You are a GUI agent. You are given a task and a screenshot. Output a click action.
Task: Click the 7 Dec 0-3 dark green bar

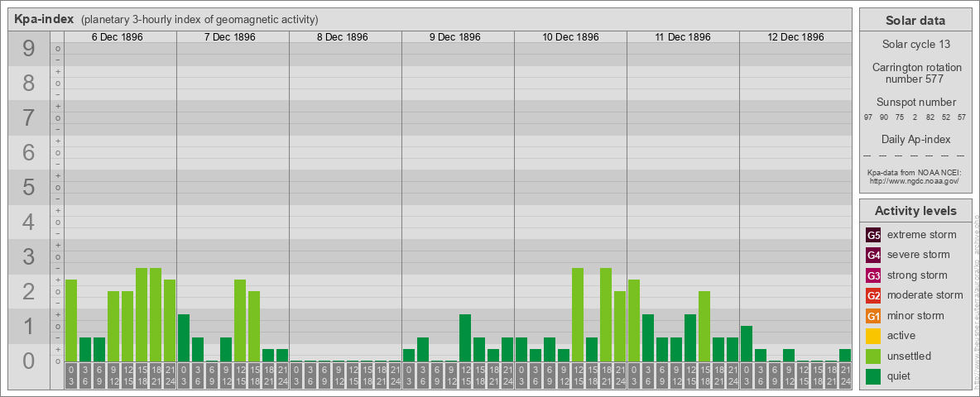coord(184,337)
